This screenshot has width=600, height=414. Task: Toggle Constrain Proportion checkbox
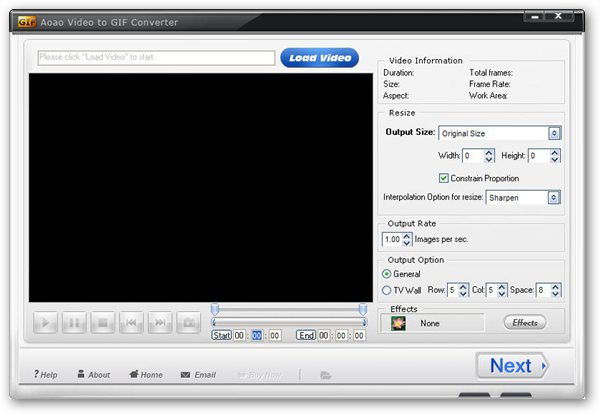point(443,178)
